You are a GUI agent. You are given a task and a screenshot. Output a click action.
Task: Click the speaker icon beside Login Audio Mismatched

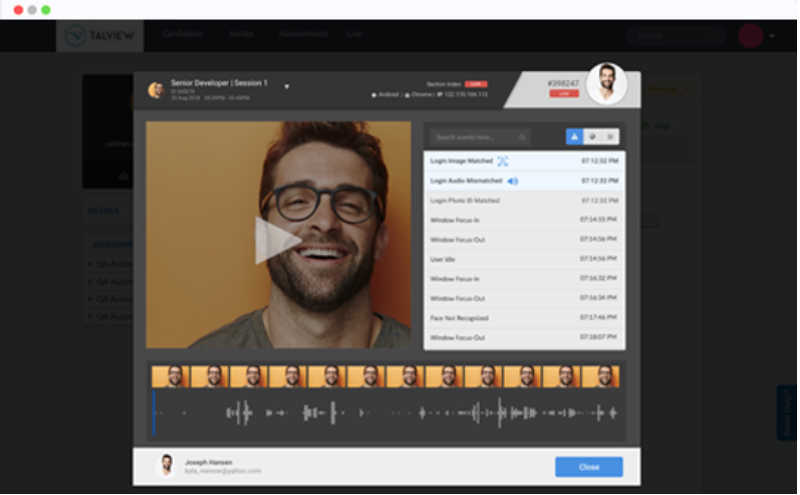click(513, 181)
